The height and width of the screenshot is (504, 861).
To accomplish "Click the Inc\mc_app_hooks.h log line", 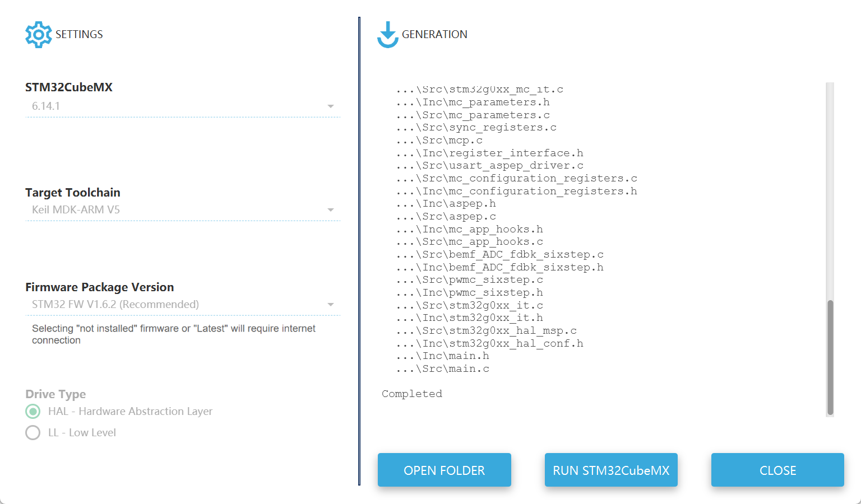I will tap(469, 230).
